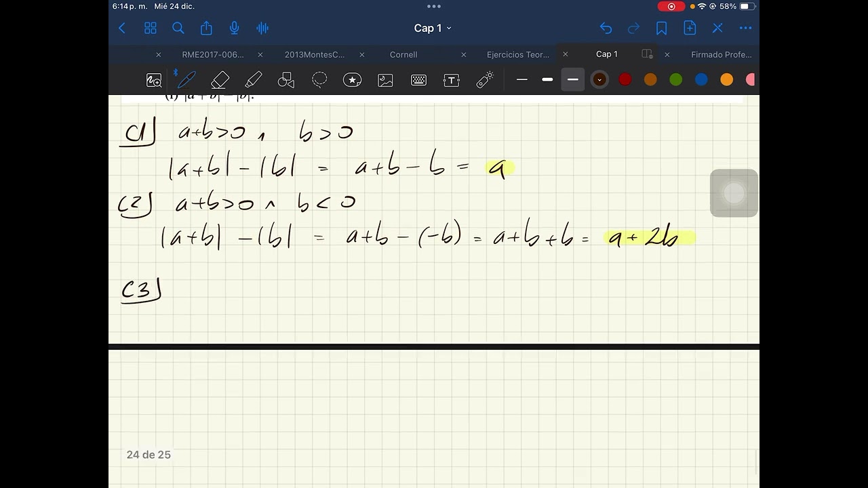Switch to the 2013MontesC... tab
Viewport: 868px width, 488px height.
click(x=315, y=54)
